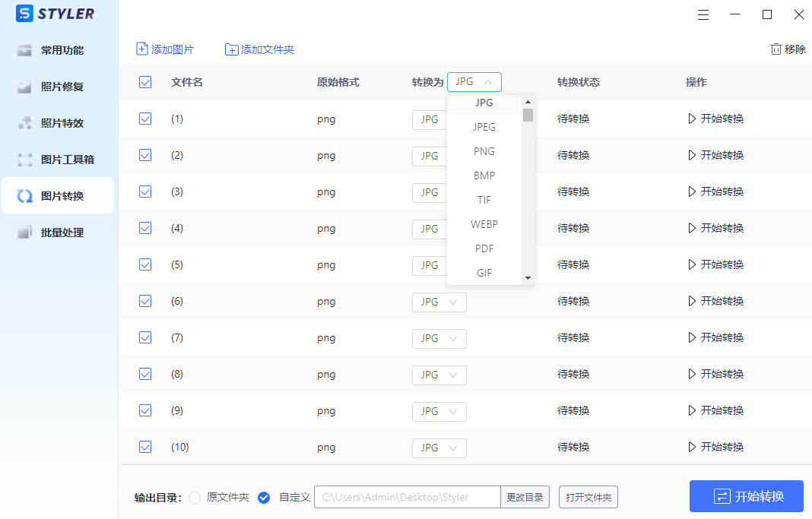Start conversion for file (3)

tap(716, 191)
